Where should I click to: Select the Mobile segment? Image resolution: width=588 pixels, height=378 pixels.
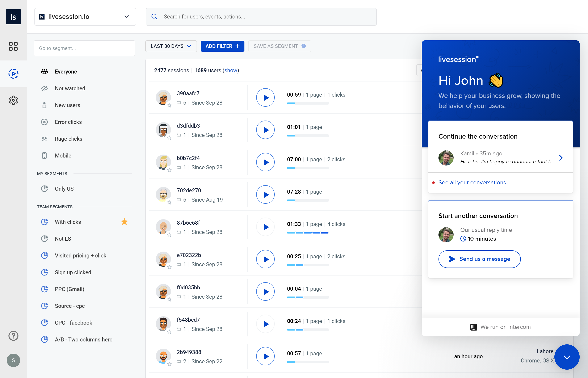click(63, 155)
